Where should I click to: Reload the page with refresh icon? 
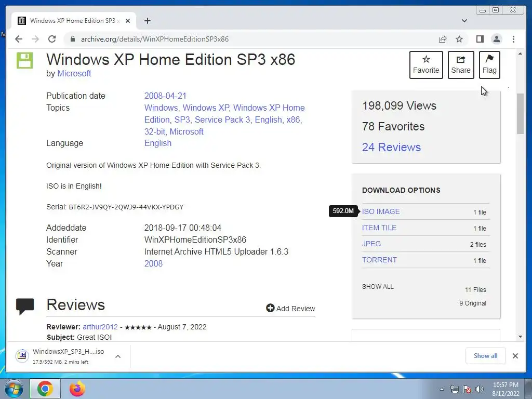point(52,39)
